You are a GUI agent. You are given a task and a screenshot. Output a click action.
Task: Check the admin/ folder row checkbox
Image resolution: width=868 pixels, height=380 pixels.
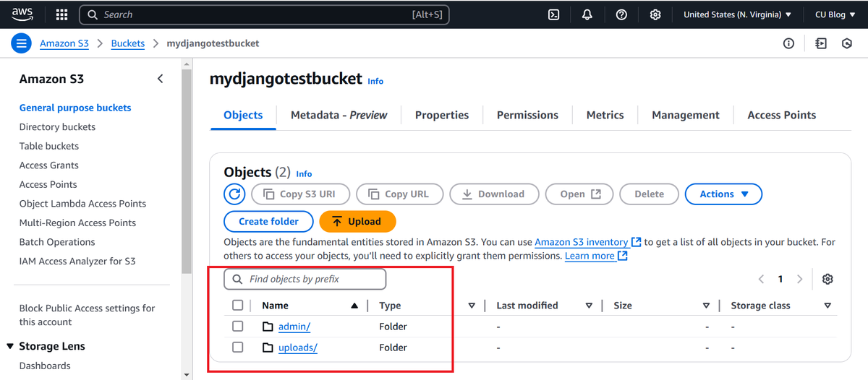click(238, 327)
